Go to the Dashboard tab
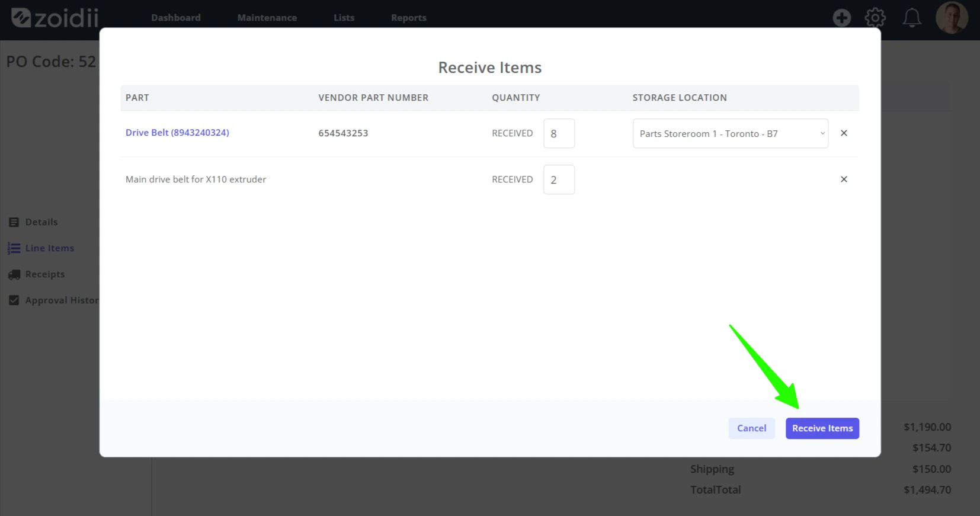The width and height of the screenshot is (980, 516). pyautogui.click(x=176, y=18)
